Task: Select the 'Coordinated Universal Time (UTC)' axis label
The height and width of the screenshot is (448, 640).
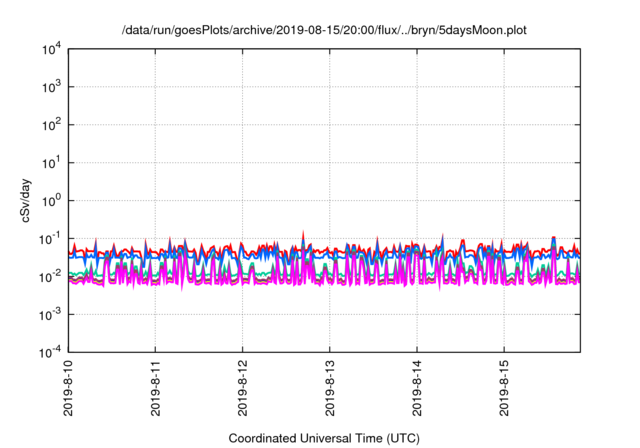Action: point(324,438)
